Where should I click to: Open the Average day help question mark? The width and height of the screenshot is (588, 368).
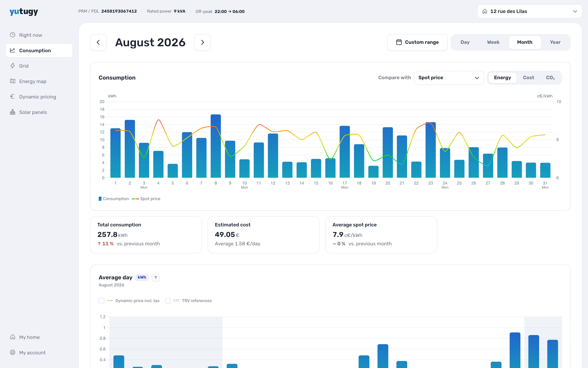pyautogui.click(x=156, y=277)
